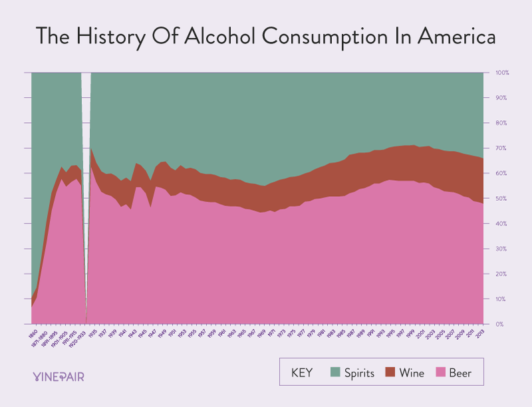
Task: Click the 100% y-axis label
Action: 502,72
